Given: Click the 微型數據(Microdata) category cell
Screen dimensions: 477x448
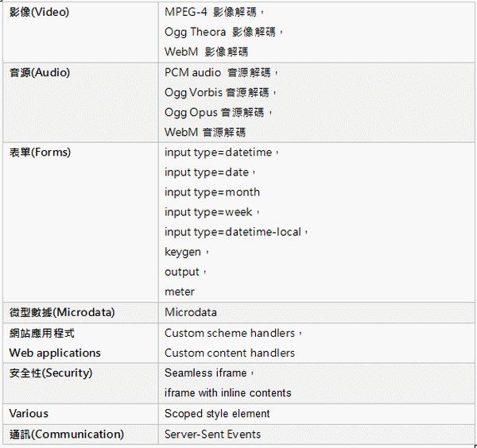Looking at the screenshot, I should 80,312.
